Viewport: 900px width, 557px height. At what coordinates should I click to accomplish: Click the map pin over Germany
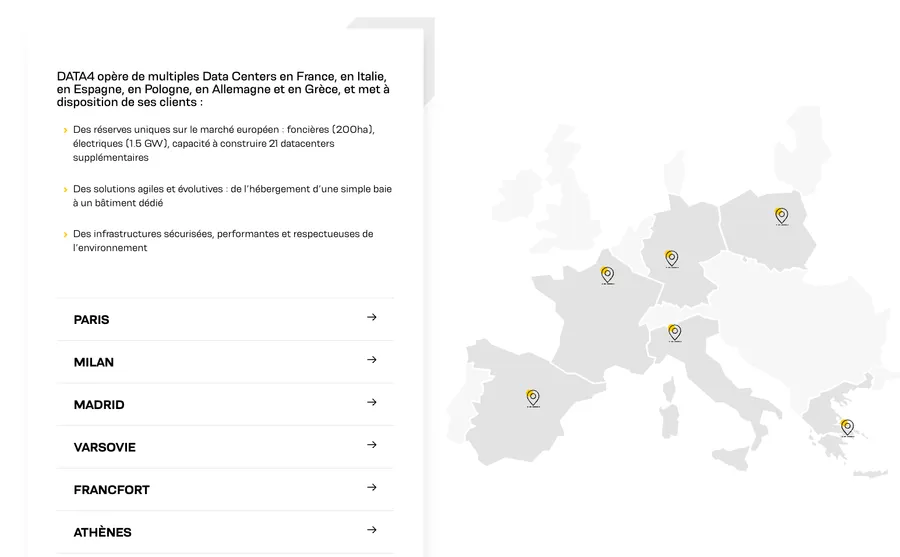click(672, 258)
